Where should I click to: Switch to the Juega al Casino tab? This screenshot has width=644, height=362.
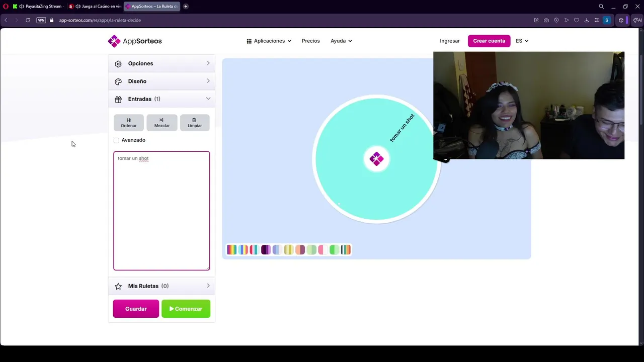95,7
